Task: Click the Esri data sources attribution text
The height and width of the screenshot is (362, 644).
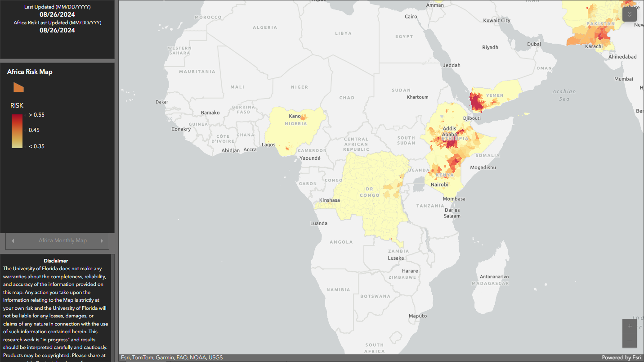Action: coord(171,358)
